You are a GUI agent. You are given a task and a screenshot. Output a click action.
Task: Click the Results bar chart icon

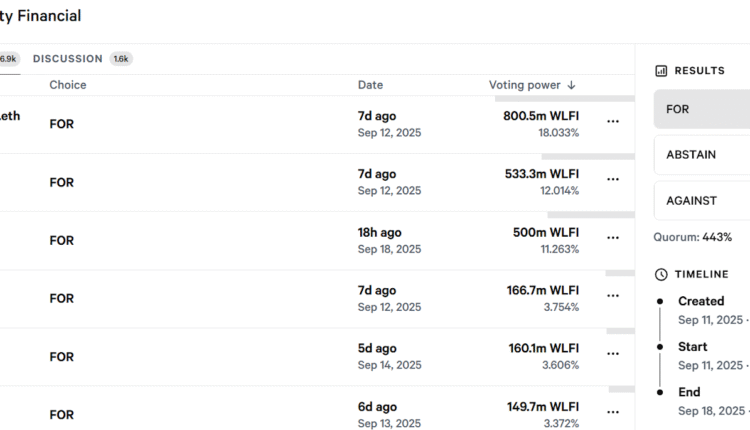point(661,71)
